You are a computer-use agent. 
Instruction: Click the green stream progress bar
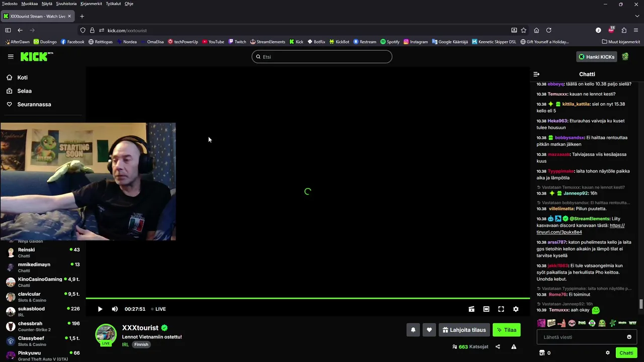tap(307, 299)
